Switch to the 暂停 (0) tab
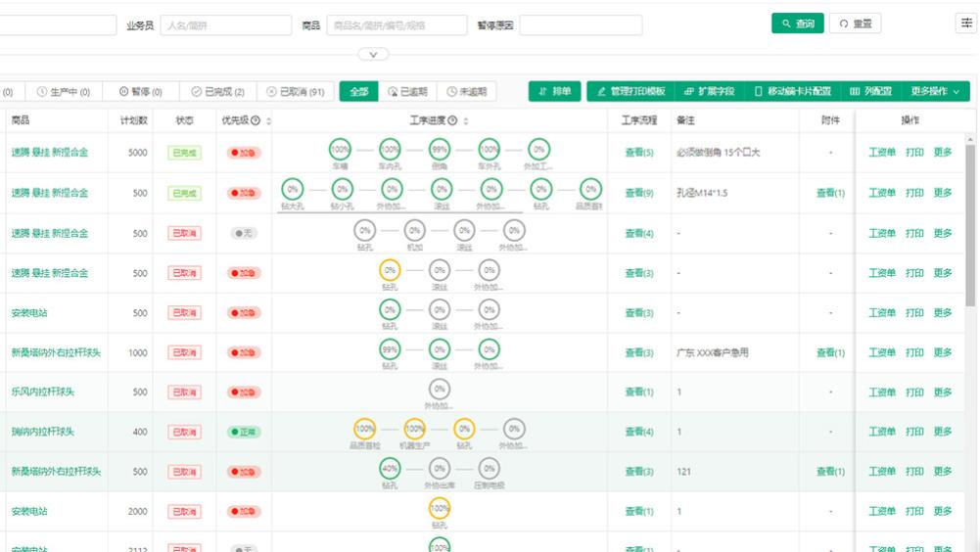The image size is (980, 552). click(x=141, y=92)
